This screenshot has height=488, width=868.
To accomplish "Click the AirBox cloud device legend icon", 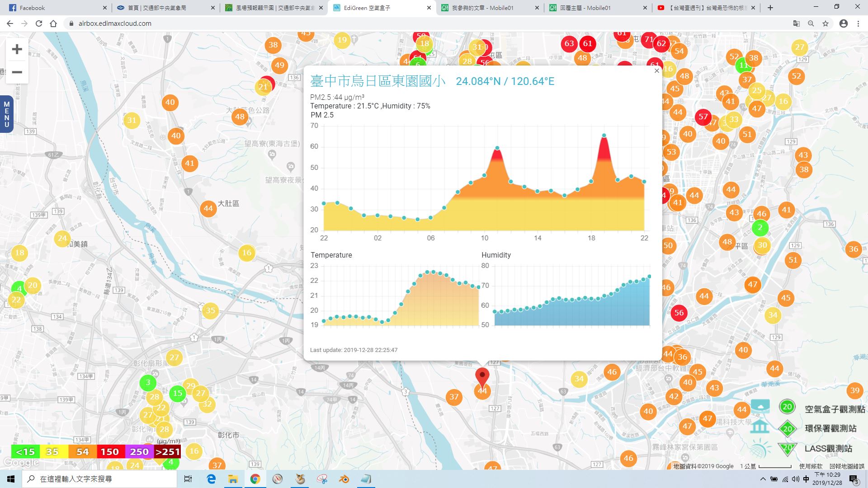I will point(760,406).
